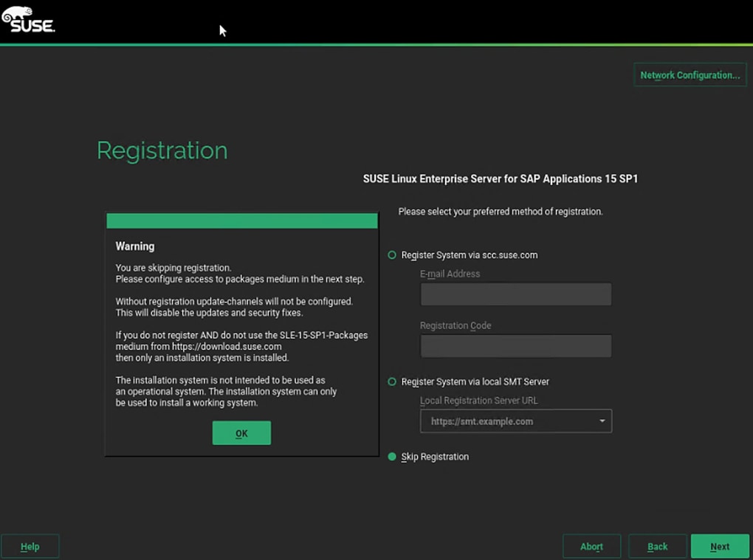This screenshot has width=753, height=560.
Task: Click product name SUSE Linux Enterprise Server text
Action: (x=501, y=179)
